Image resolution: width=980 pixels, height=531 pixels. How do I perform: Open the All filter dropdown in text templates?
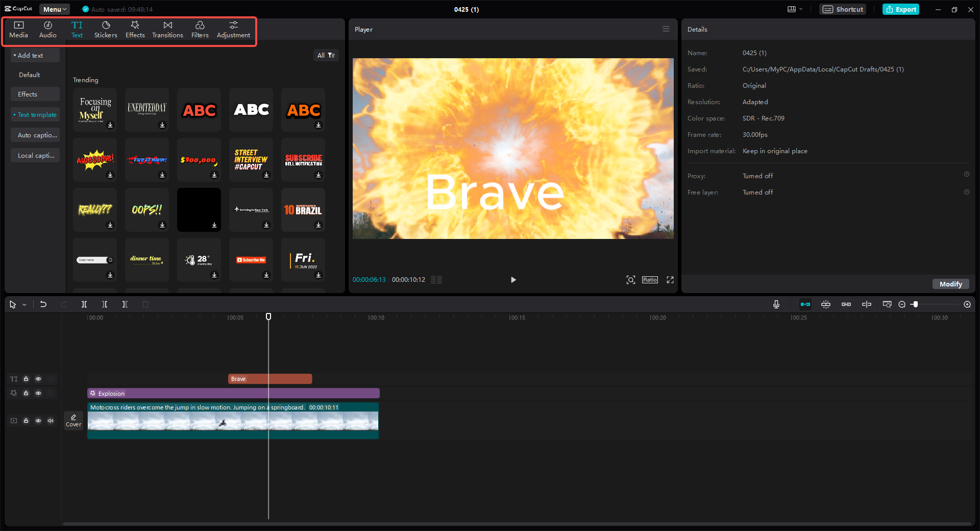[x=326, y=55]
